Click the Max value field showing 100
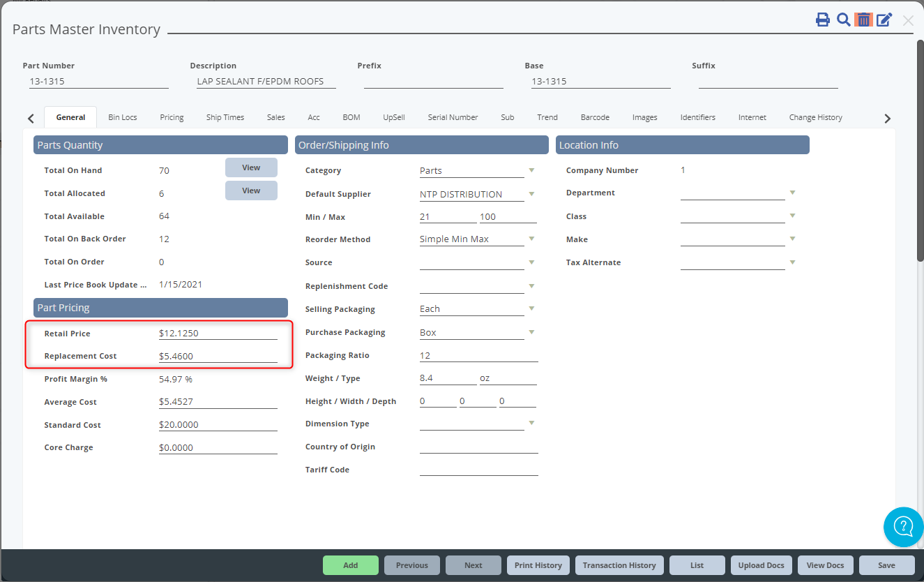The image size is (924, 582). [x=508, y=216]
